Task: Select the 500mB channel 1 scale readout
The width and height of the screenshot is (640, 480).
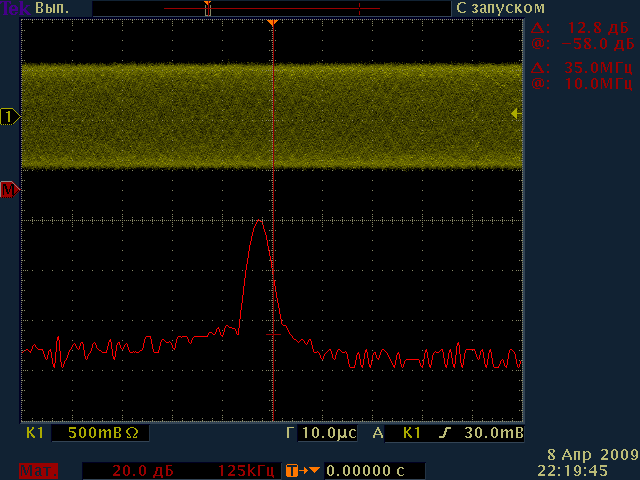Action: [99, 435]
